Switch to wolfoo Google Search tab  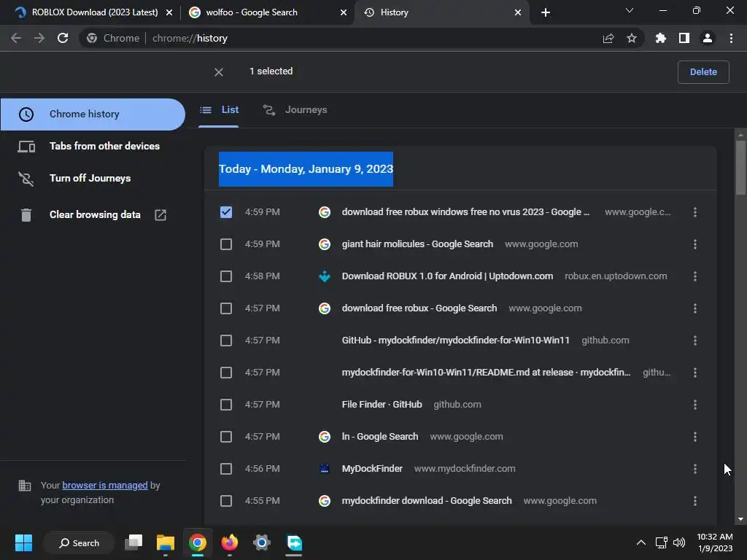coord(267,12)
